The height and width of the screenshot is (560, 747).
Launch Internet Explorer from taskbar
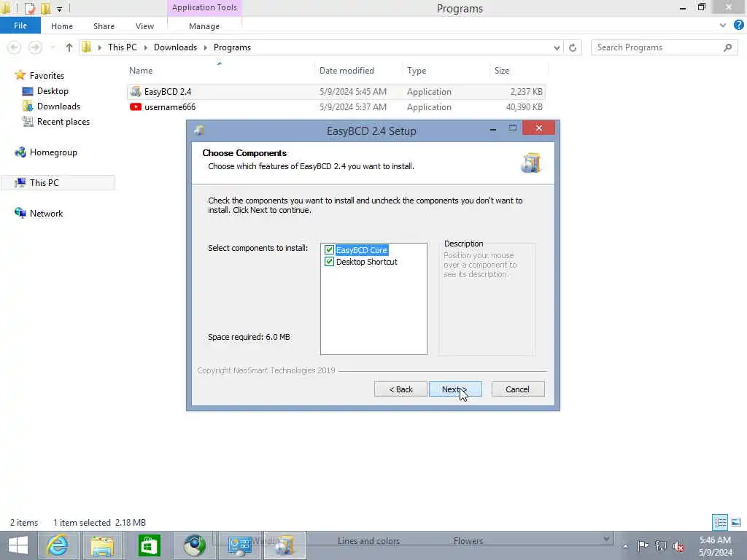pyautogui.click(x=57, y=545)
